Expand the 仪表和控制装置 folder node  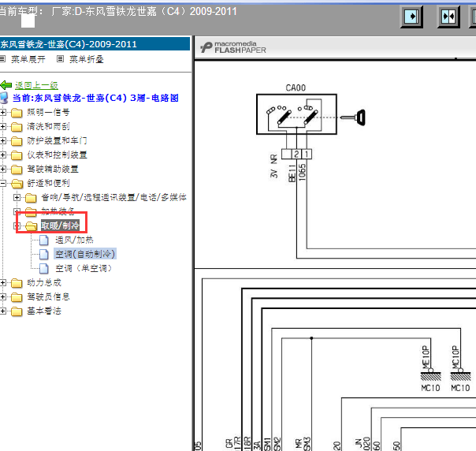point(2,155)
